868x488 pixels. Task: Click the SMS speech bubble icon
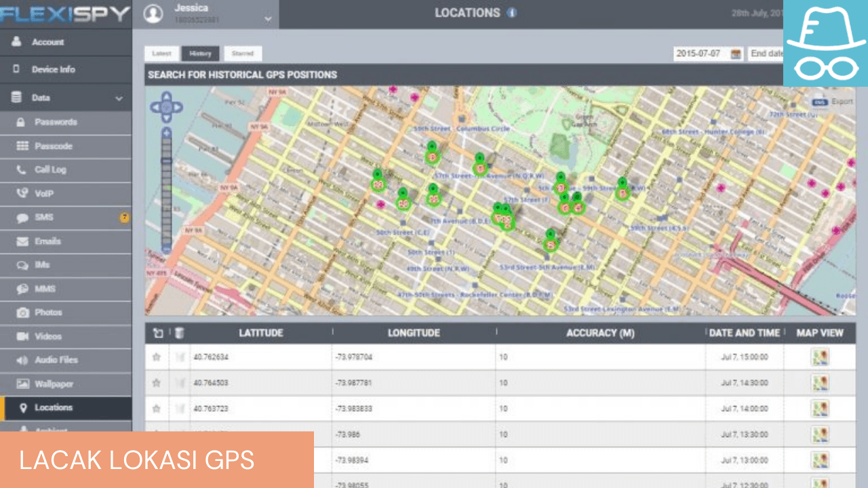[x=22, y=218]
